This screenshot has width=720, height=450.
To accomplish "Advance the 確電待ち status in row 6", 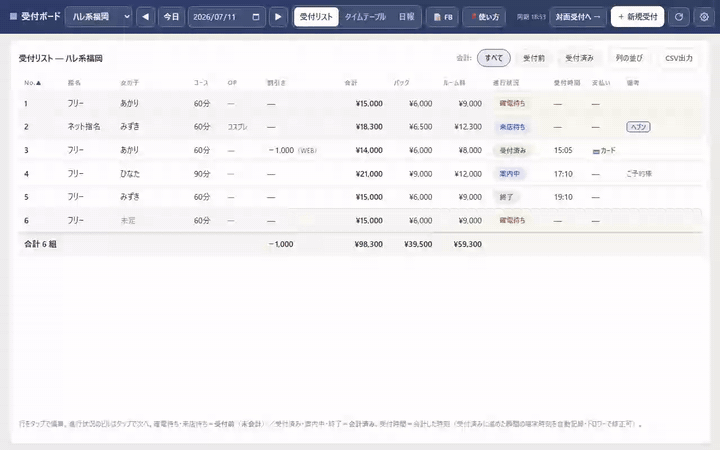I will click(512, 220).
